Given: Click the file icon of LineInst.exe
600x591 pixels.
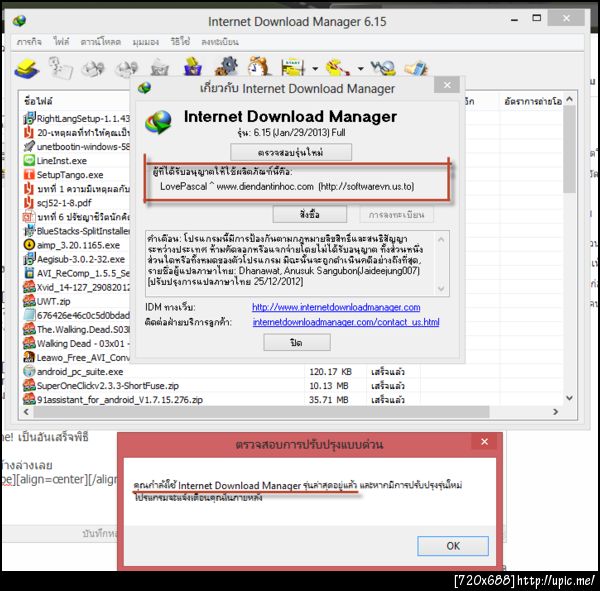Looking at the screenshot, I should coord(29,160).
